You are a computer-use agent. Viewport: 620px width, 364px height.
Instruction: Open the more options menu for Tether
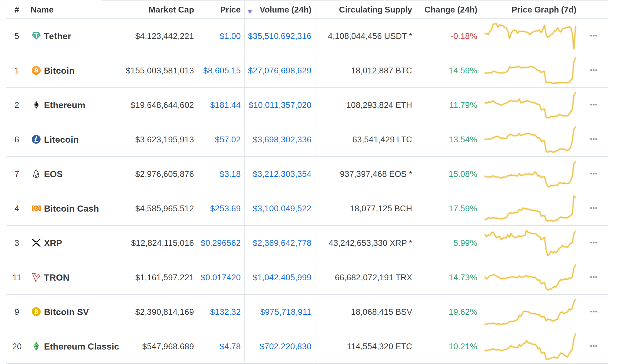(x=594, y=36)
